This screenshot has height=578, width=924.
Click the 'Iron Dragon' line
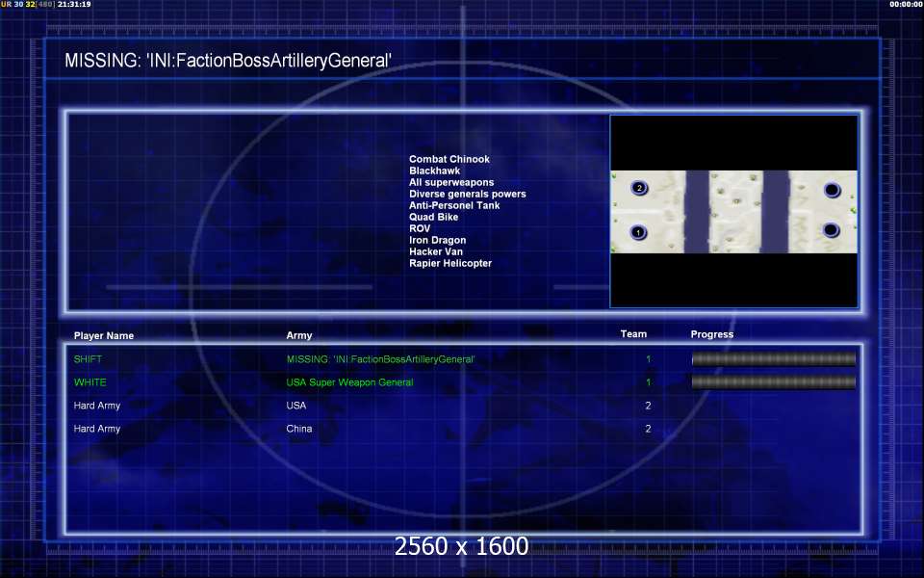pyautogui.click(x=437, y=240)
